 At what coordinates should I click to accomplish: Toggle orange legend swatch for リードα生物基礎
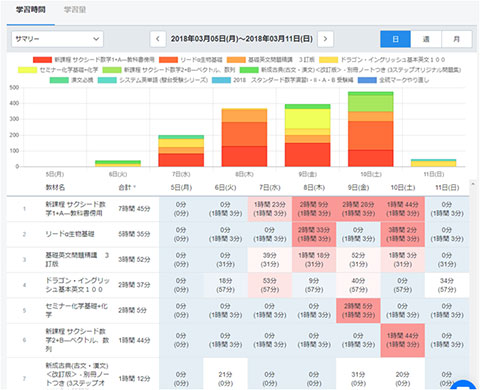point(168,60)
